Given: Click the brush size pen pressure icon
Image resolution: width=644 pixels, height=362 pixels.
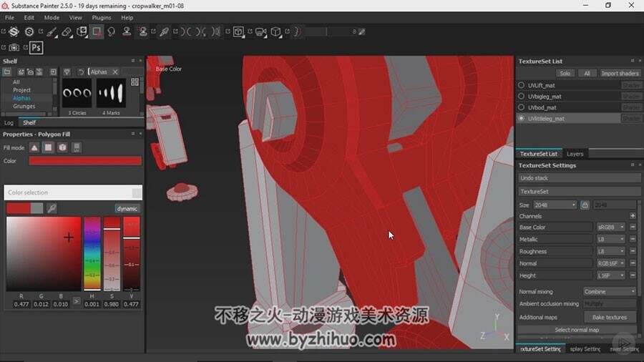Looking at the screenshot, I should 362,31.
